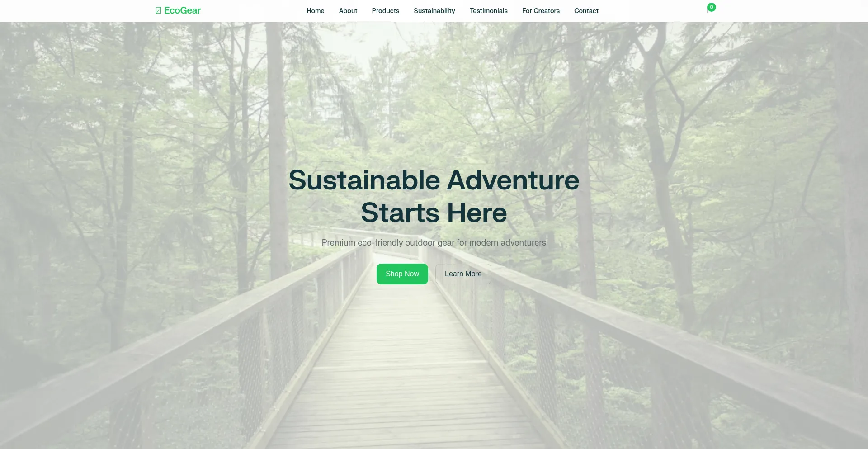Open the Testimonials nav link

[488, 11]
